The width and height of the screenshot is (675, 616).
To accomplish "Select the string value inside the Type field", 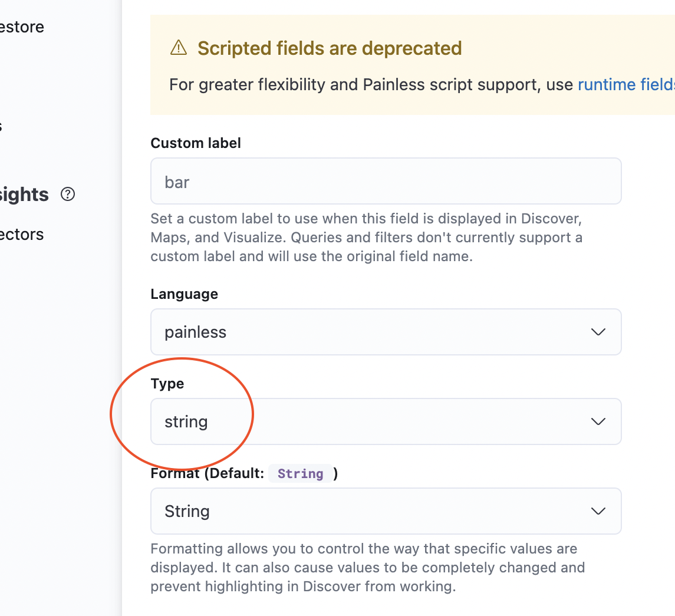I will [186, 421].
